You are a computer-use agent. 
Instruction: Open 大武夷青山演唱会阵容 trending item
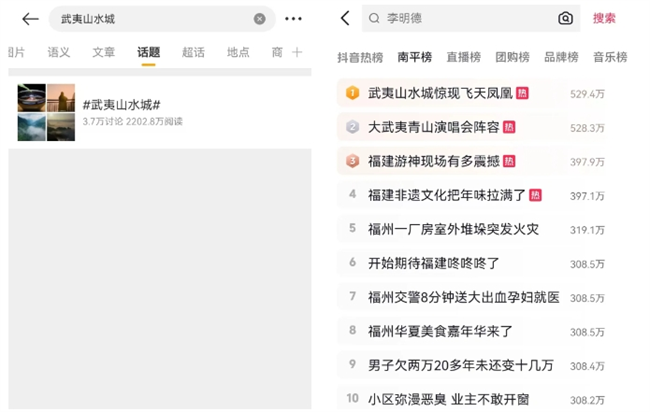434,127
